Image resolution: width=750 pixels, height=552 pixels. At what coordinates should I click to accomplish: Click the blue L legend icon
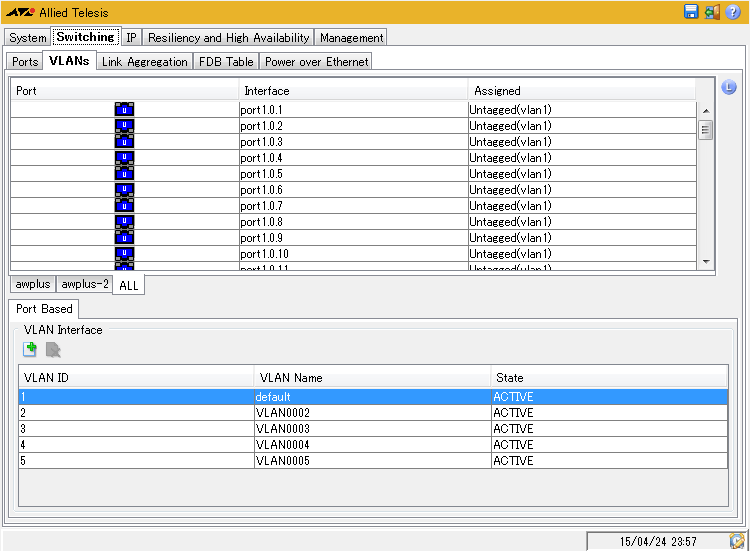729,88
